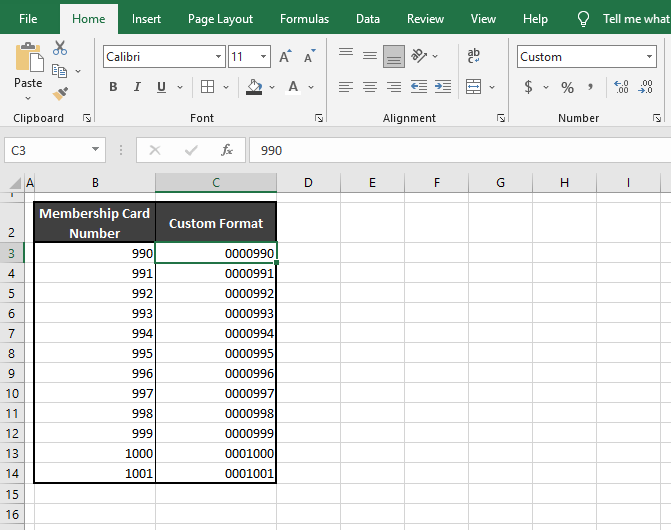Screen dimensions: 671x530
Task: Click the Percent Style icon
Action: pos(567,88)
